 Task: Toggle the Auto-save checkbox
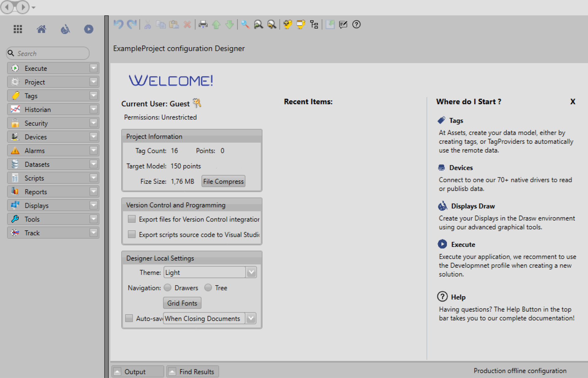129,318
